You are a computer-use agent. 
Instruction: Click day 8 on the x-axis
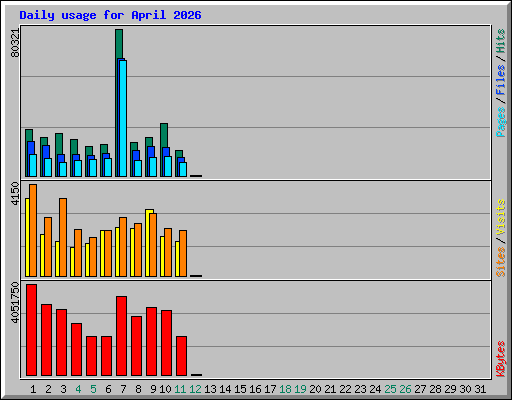click(138, 389)
